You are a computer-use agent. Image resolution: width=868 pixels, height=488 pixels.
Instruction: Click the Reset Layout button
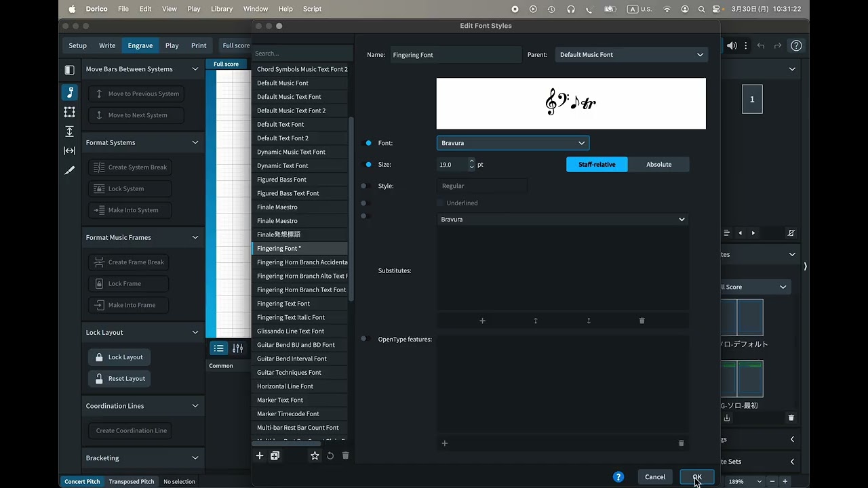tap(119, 379)
